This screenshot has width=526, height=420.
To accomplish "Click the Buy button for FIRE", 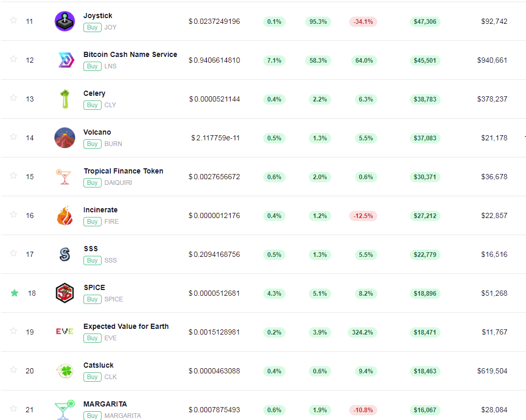I will click(x=92, y=222).
